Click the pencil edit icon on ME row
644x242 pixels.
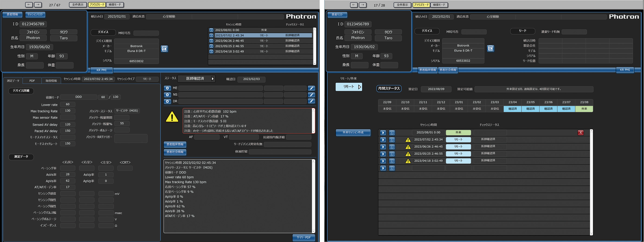pos(311,88)
